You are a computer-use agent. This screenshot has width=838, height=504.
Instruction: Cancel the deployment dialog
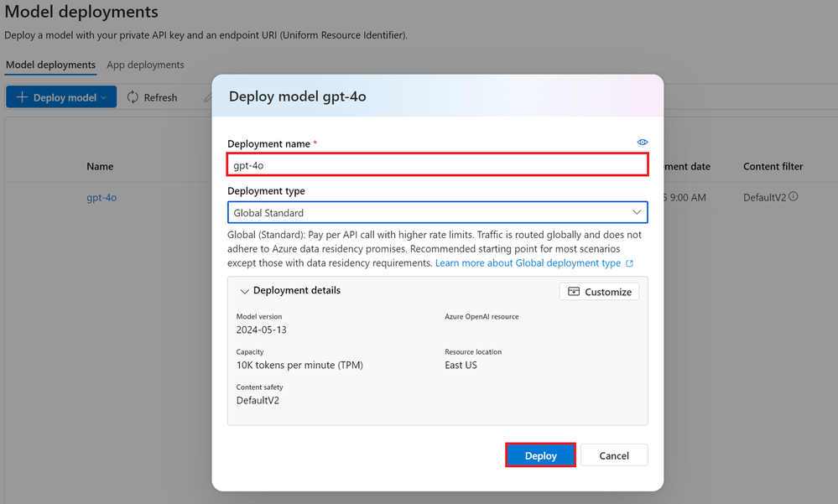click(614, 455)
